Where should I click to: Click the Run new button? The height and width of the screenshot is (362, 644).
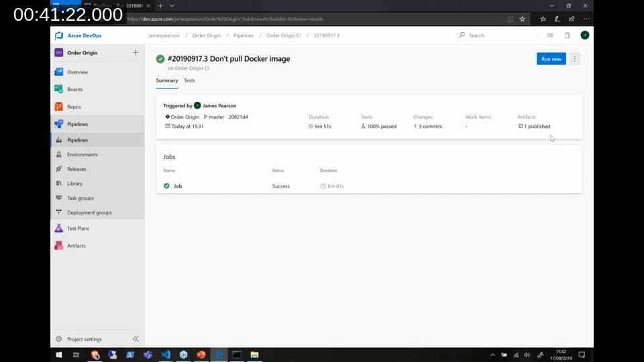(x=551, y=59)
